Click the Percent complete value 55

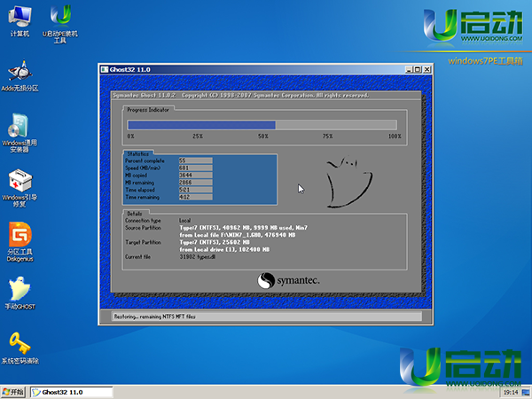click(195, 160)
